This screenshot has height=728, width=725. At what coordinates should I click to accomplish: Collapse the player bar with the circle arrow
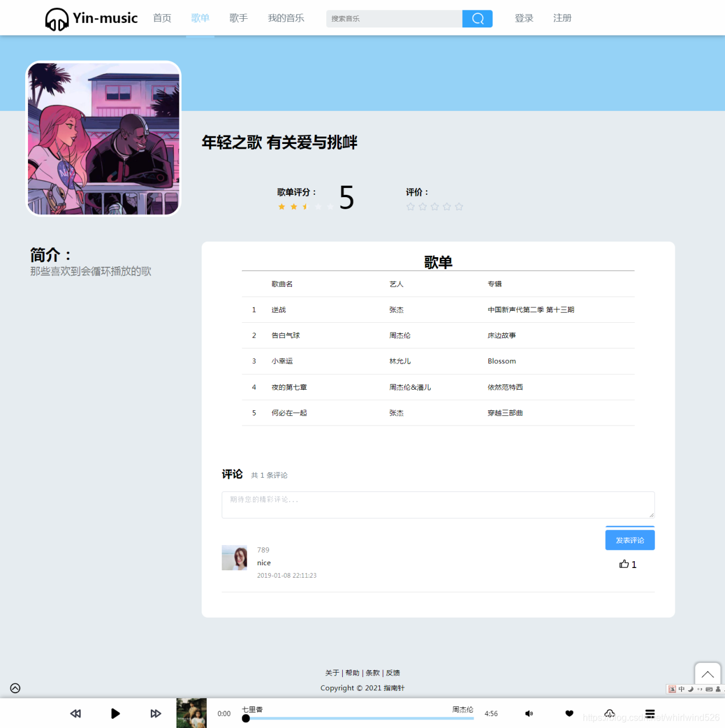[x=15, y=688]
